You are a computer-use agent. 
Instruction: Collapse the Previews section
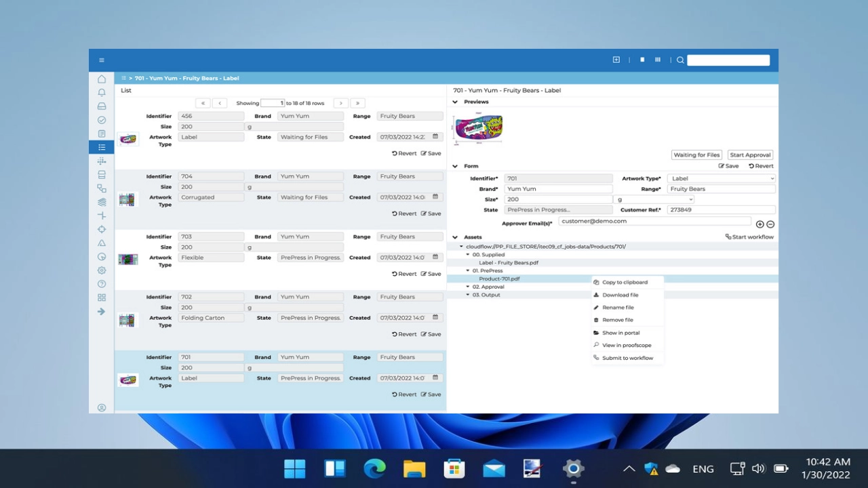455,102
